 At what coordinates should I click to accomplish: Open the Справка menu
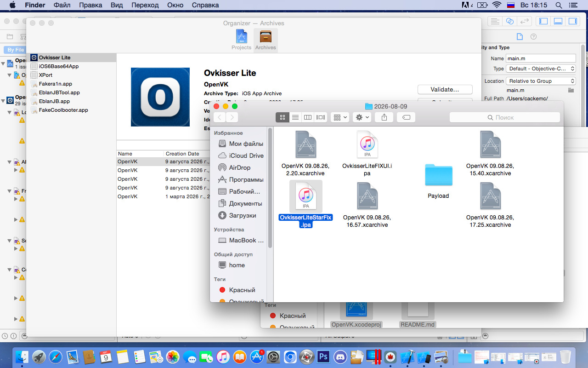pos(205,5)
